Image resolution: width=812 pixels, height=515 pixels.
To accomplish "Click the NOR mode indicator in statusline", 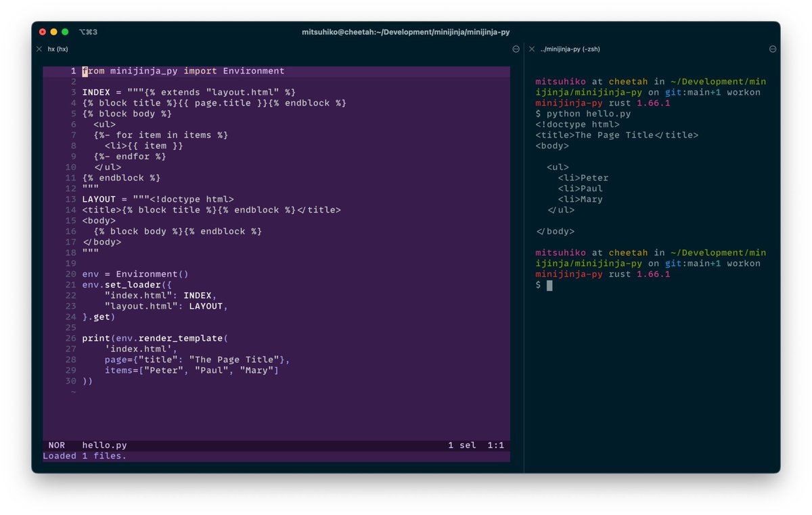I will pos(57,445).
